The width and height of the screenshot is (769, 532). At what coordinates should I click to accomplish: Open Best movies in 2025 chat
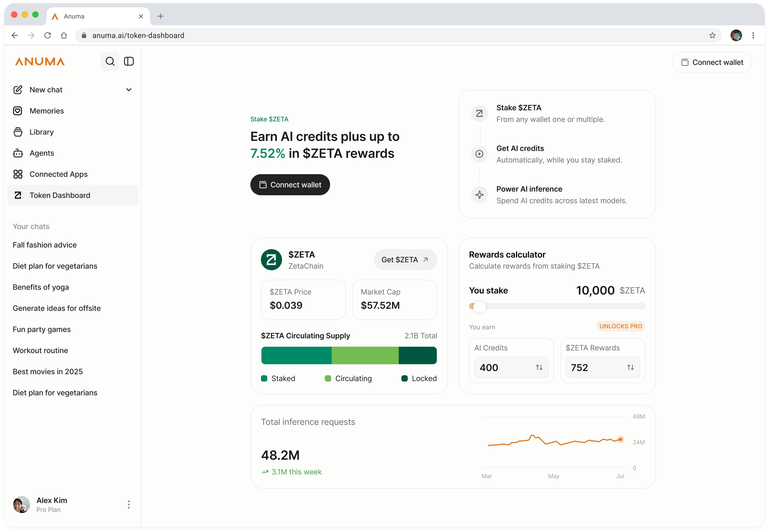[48, 372]
